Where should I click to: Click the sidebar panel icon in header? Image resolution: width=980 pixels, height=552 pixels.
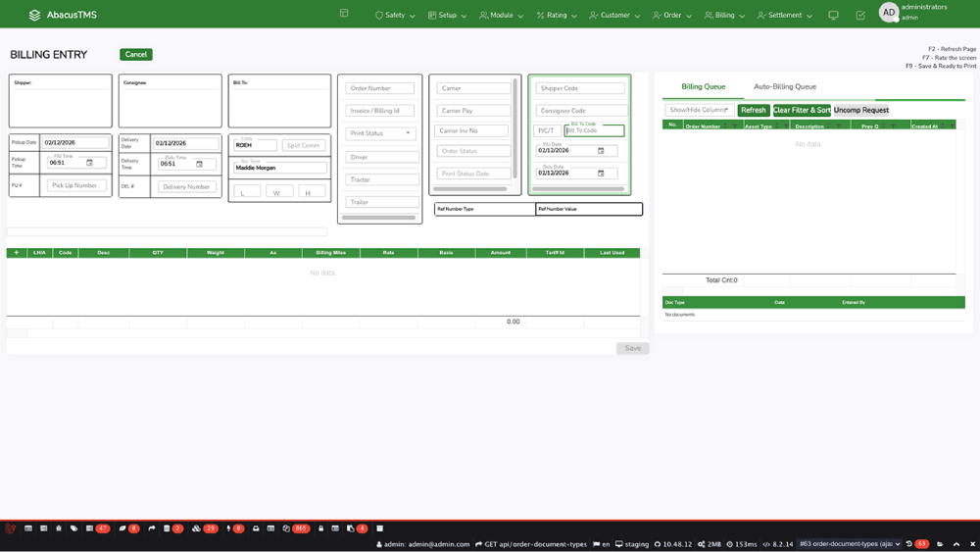point(344,14)
